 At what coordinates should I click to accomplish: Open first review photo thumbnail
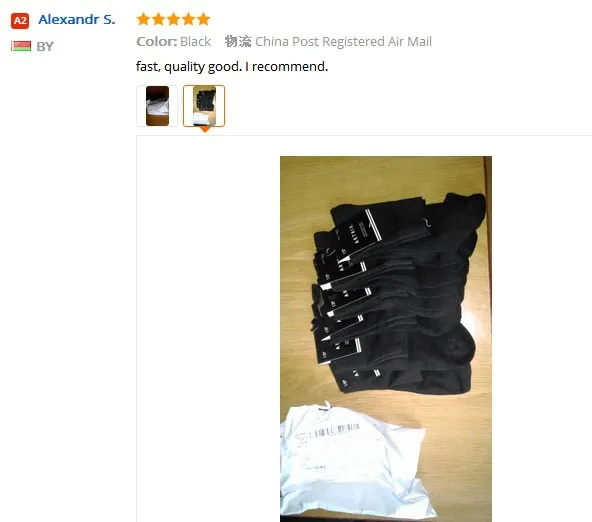[157, 106]
